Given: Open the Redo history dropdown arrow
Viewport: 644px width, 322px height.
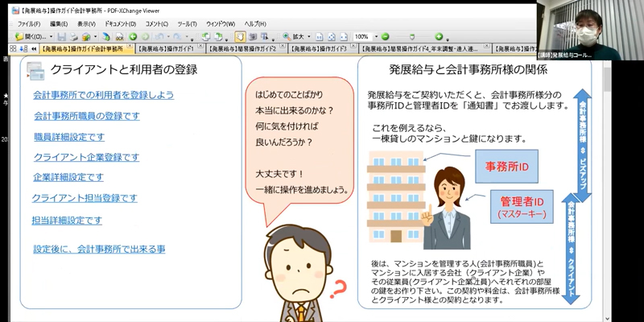Looking at the screenshot, I should 187,36.
